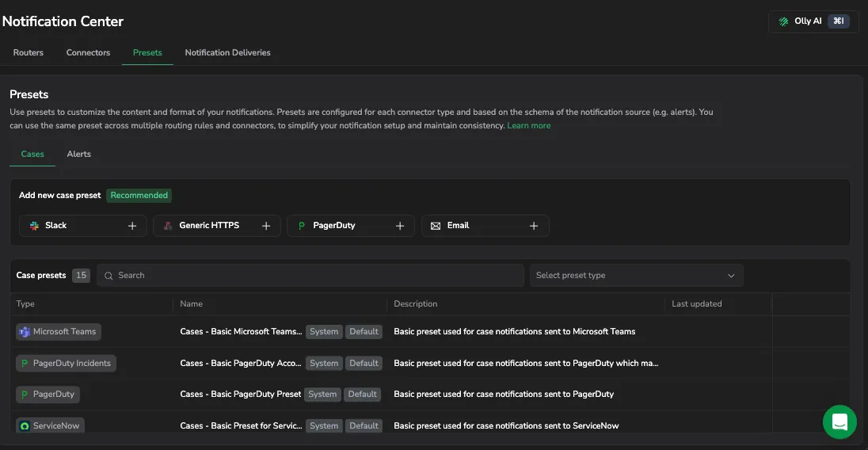
Task: Open the green chat support widget
Action: tap(839, 421)
